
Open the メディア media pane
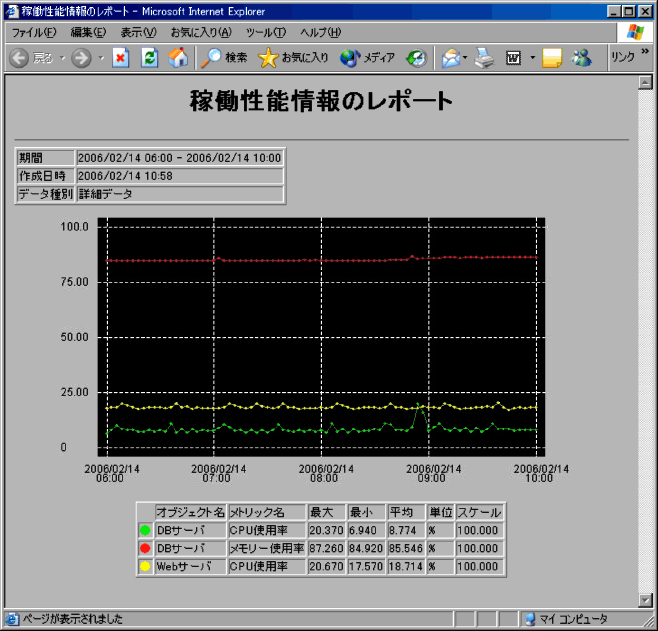click(x=367, y=58)
